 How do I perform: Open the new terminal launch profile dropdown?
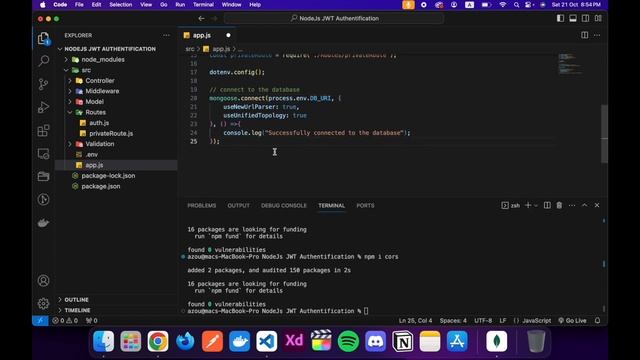(536, 205)
